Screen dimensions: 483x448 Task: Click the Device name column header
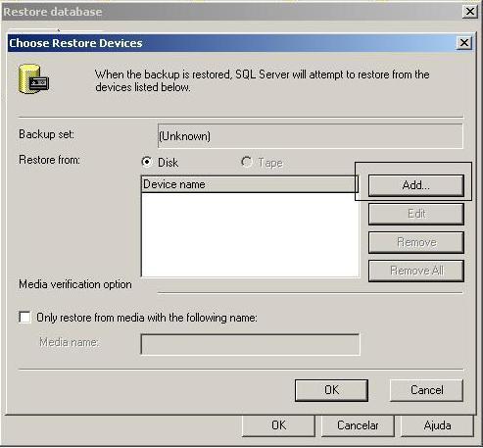(x=250, y=184)
